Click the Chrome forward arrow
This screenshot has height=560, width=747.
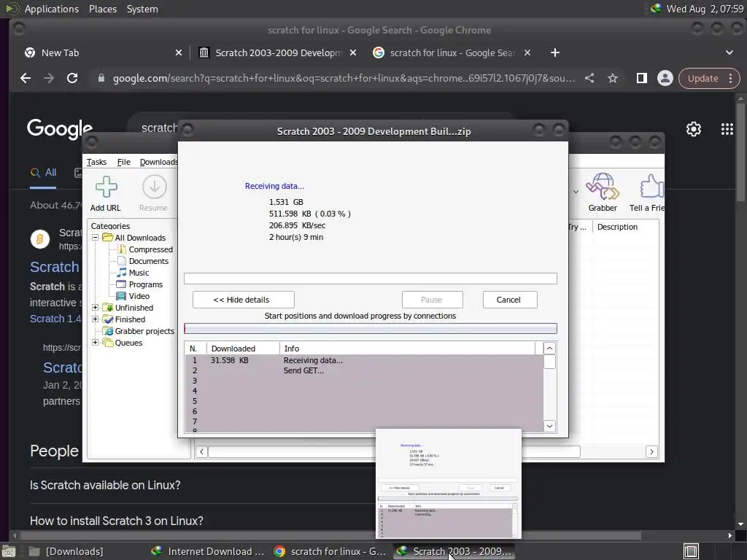[x=49, y=78]
